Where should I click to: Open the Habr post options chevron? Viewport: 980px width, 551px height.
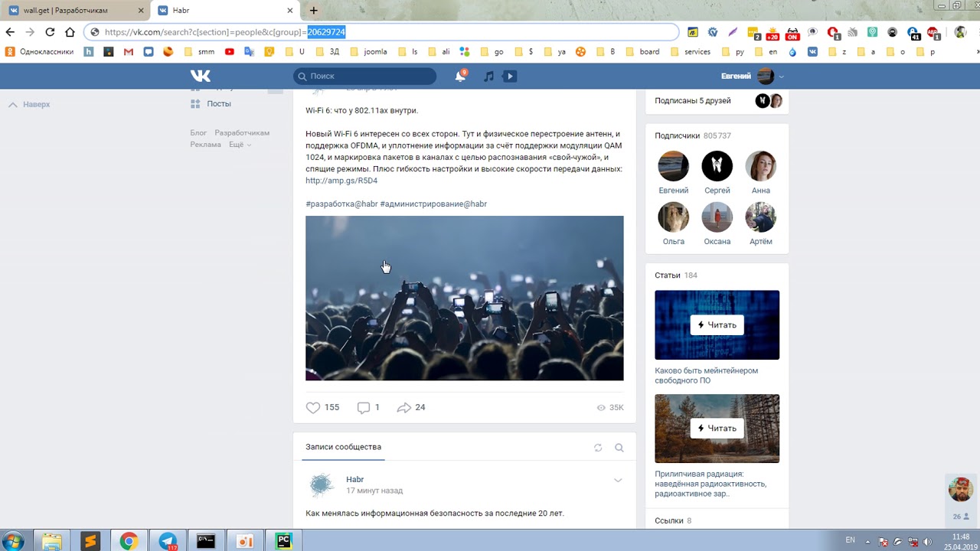coord(618,481)
